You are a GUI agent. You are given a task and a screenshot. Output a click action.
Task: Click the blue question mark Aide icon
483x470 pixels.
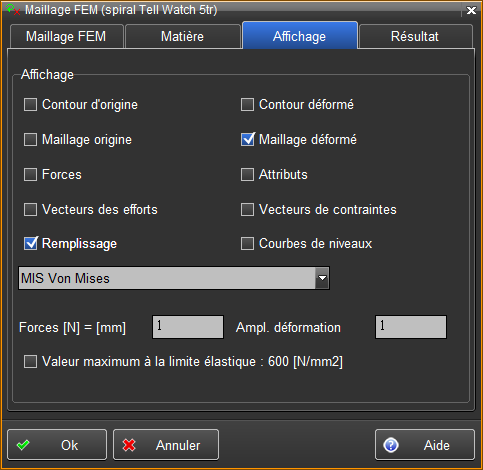pyautogui.click(x=391, y=445)
